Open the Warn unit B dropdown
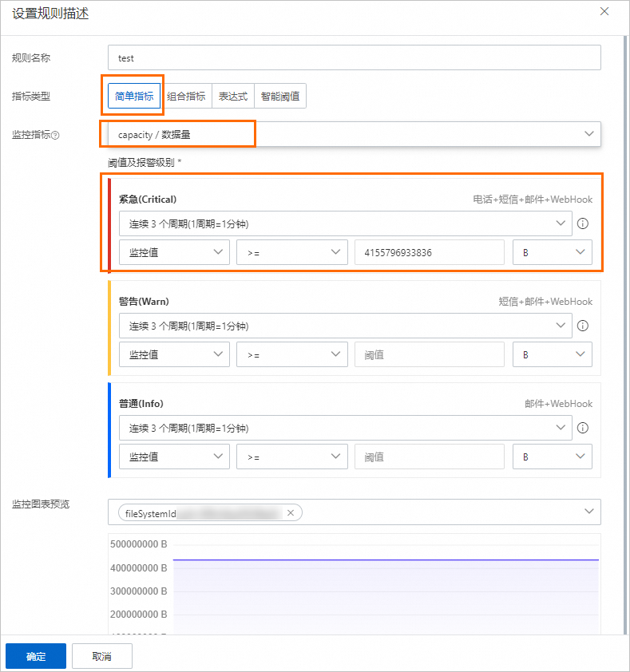 [x=553, y=354]
